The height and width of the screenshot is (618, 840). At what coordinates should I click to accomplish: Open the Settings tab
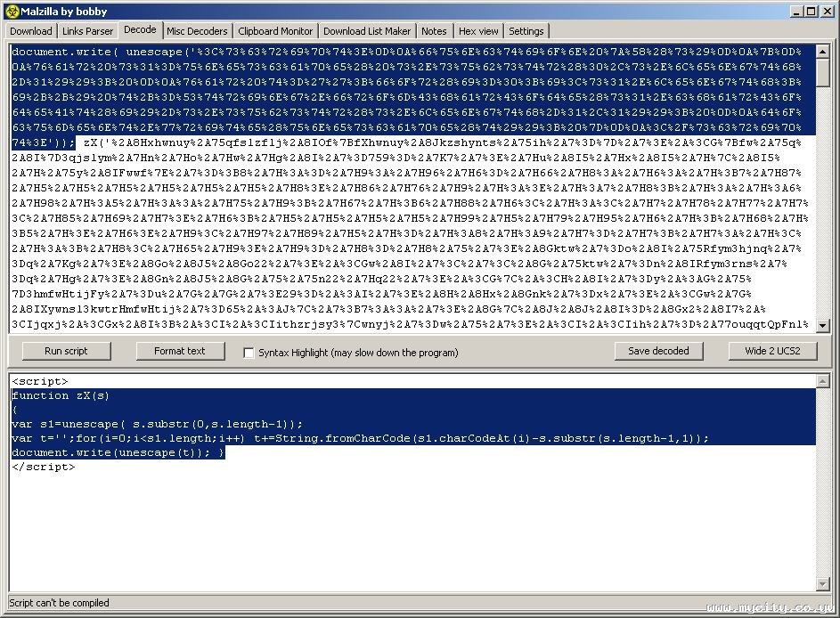[526, 31]
